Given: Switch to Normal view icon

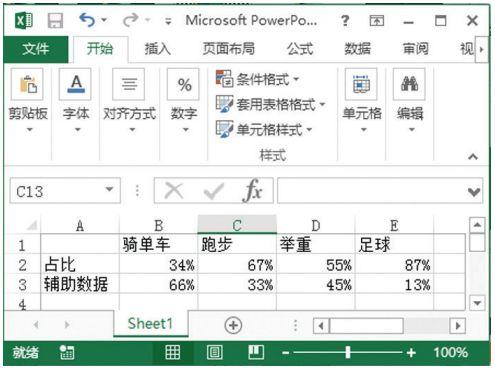Looking at the screenshot, I should (x=173, y=352).
